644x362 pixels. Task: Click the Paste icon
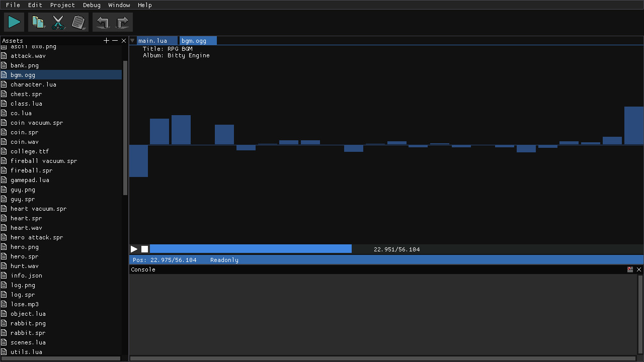pyautogui.click(x=78, y=22)
